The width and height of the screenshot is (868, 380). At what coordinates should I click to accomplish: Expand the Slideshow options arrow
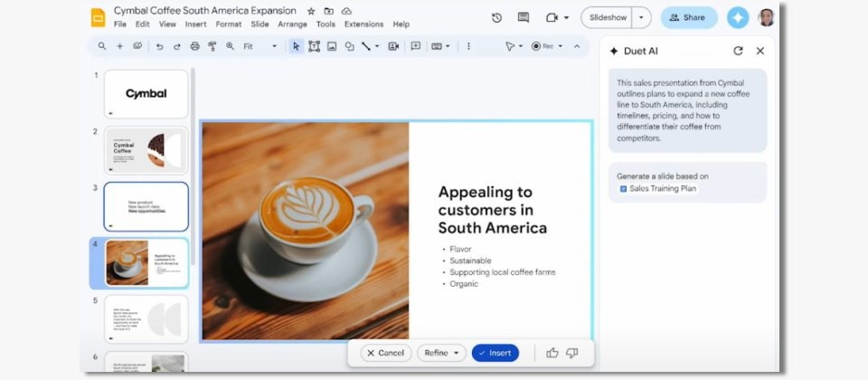coord(641,17)
